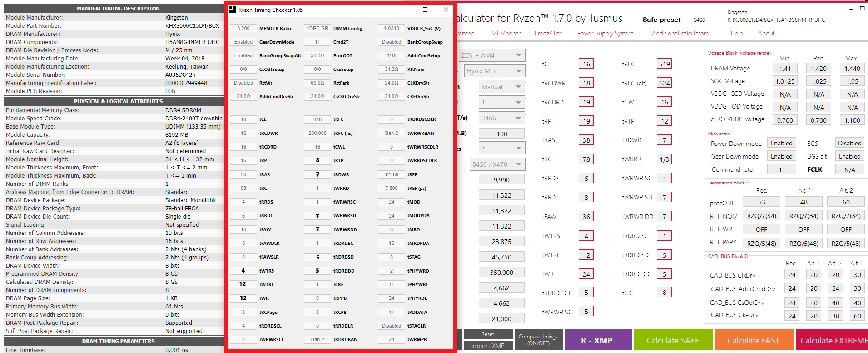Screen dimensions: 868x353
Task: Select the tRC value 78 in DRAM Calculator
Action: tap(586, 159)
